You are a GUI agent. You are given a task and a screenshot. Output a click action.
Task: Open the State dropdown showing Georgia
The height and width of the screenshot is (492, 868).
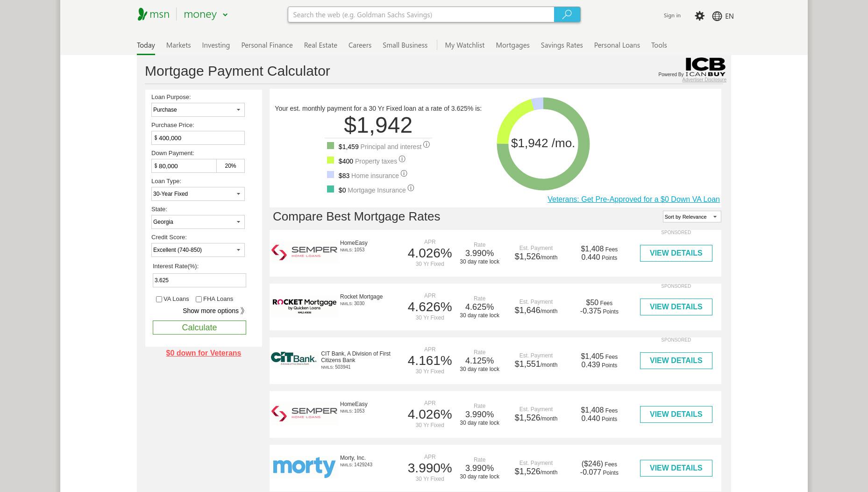pyautogui.click(x=198, y=222)
